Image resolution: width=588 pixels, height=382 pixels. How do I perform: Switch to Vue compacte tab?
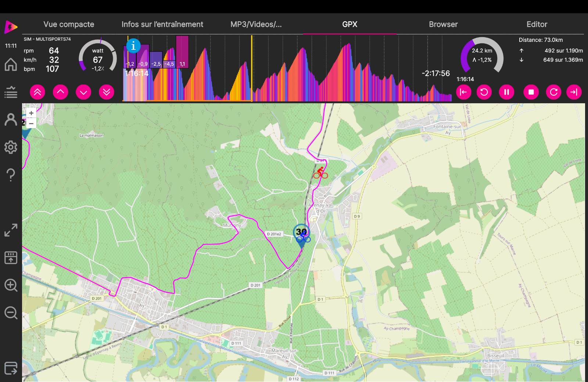pos(69,24)
